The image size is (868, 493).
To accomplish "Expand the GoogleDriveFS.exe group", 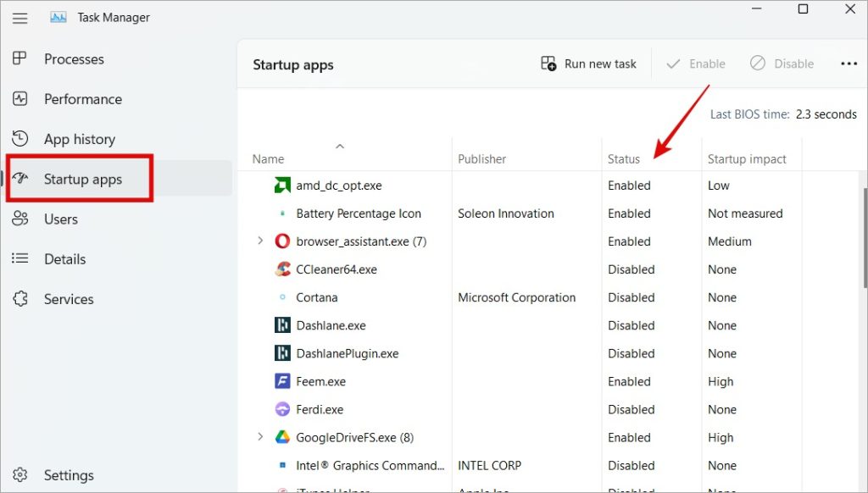I will coord(260,437).
